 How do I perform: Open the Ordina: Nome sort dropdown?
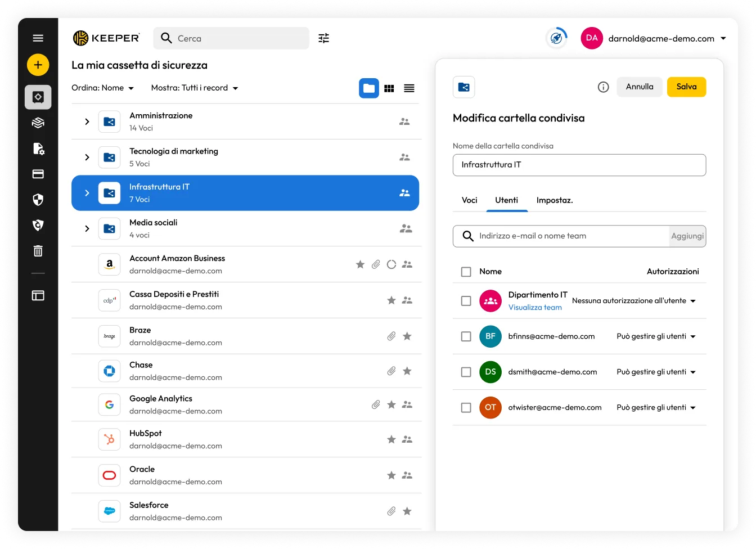click(103, 88)
